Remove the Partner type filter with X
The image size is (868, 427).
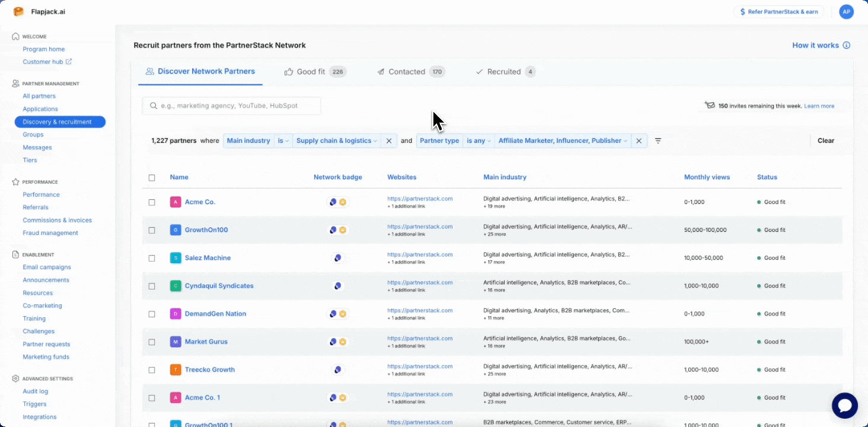point(639,141)
